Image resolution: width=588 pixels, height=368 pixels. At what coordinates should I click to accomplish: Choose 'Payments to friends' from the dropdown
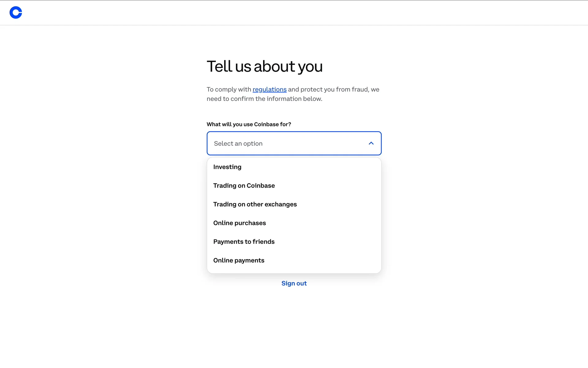pyautogui.click(x=244, y=242)
